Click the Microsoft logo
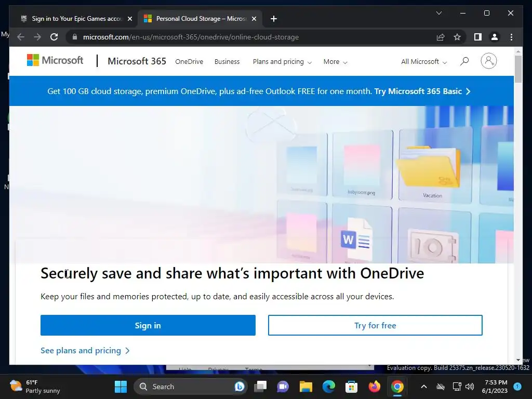The image size is (532, 399). coord(55,60)
